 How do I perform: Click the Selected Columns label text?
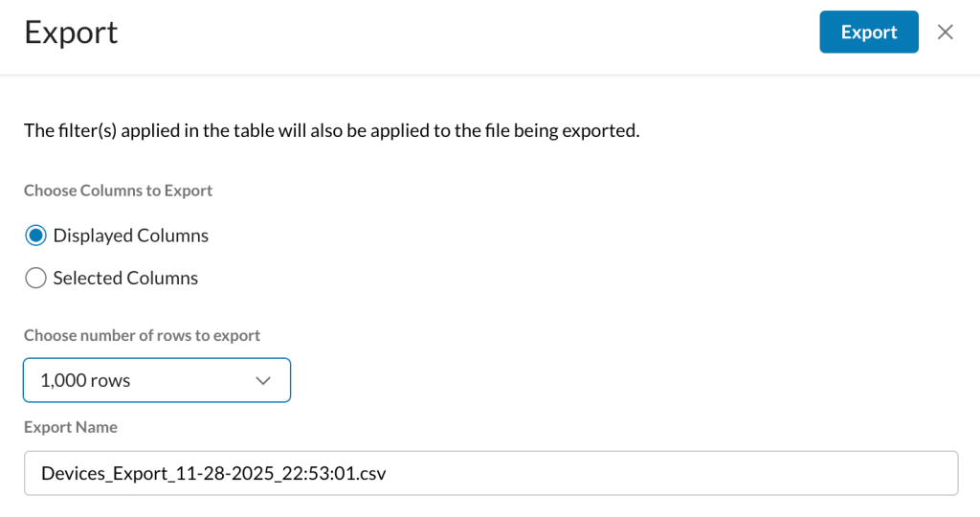point(125,278)
